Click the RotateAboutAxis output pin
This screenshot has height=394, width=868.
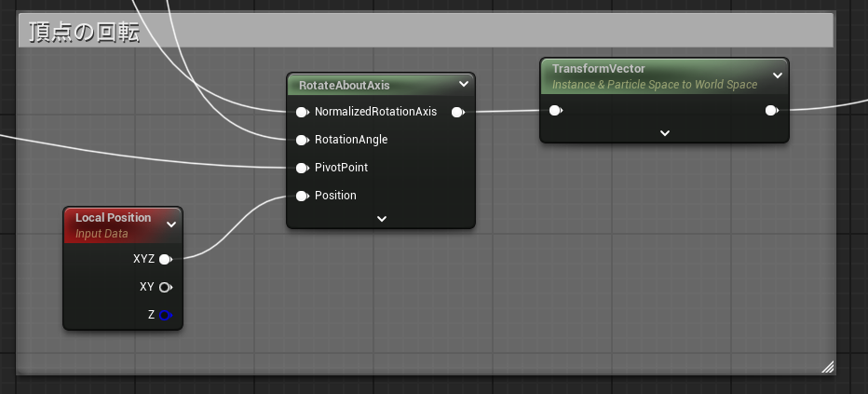(x=458, y=113)
